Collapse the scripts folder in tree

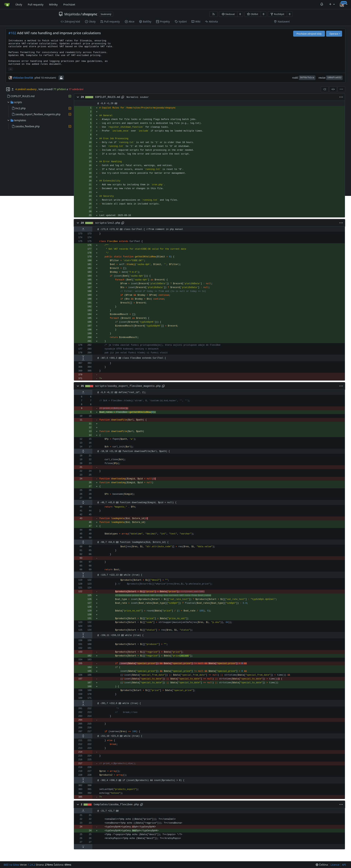(8, 102)
